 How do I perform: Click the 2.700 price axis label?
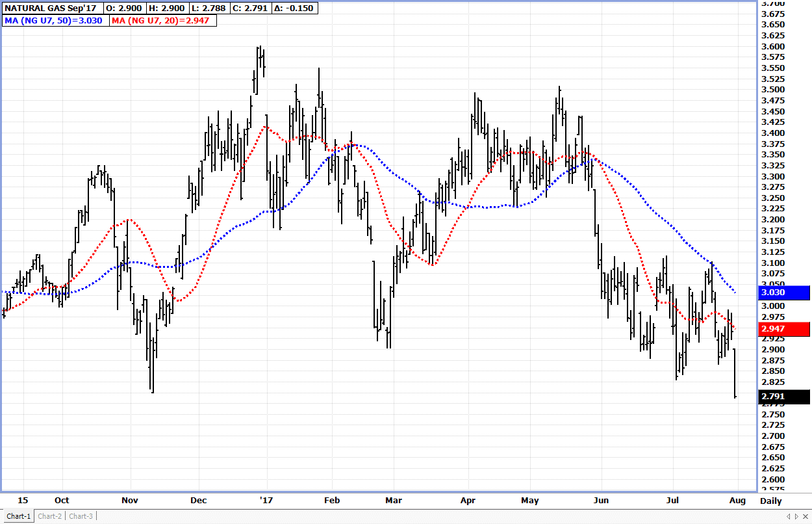coord(772,436)
